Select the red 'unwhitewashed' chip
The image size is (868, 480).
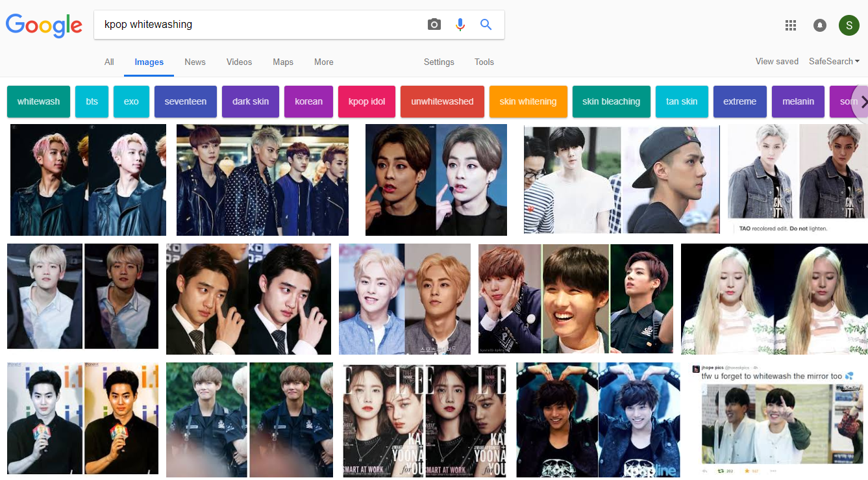[442, 101]
